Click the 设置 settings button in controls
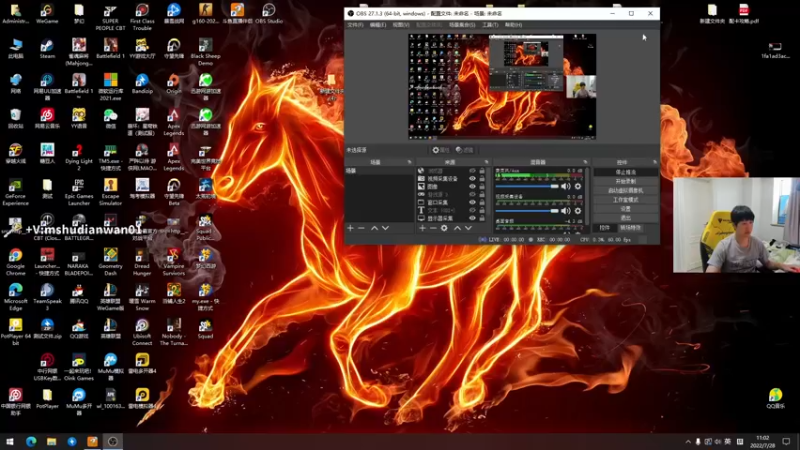The height and width of the screenshot is (450, 800). (x=626, y=209)
